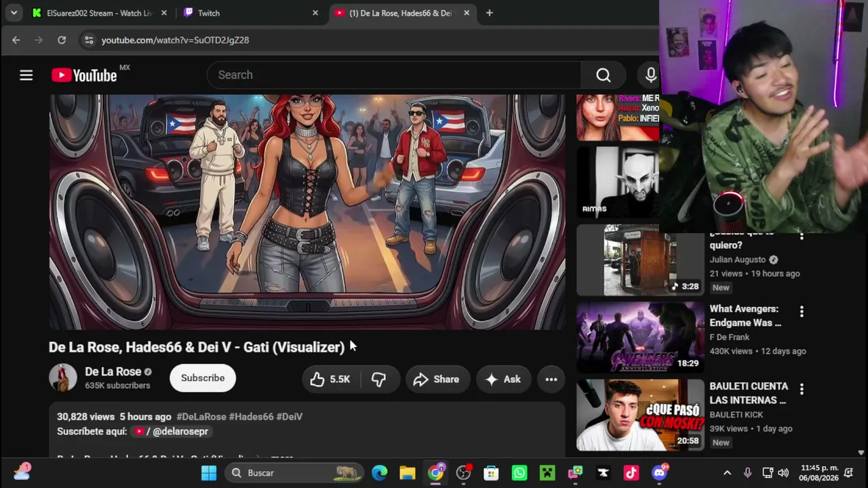The image size is (868, 488).
Task: Go to the YouTube home logo
Action: pos(84,75)
